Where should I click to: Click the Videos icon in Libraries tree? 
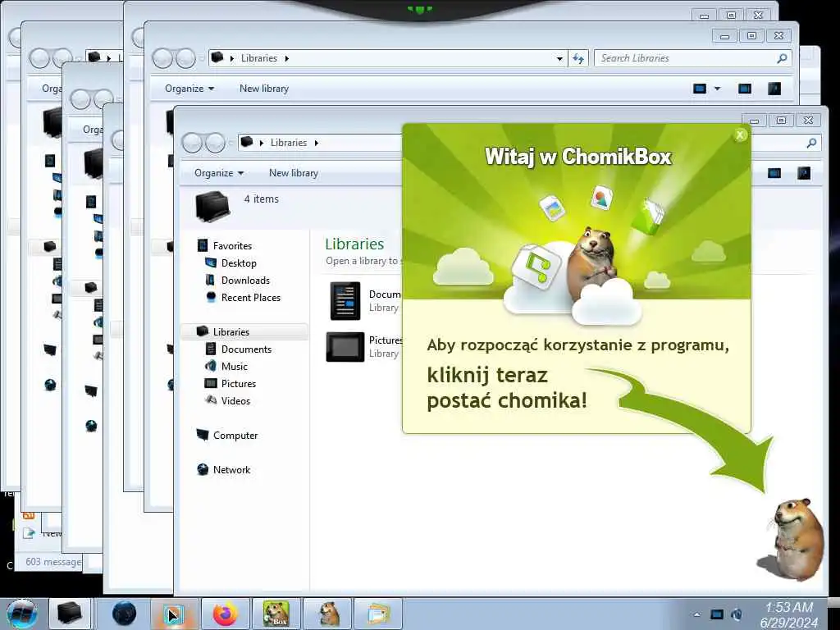point(211,400)
